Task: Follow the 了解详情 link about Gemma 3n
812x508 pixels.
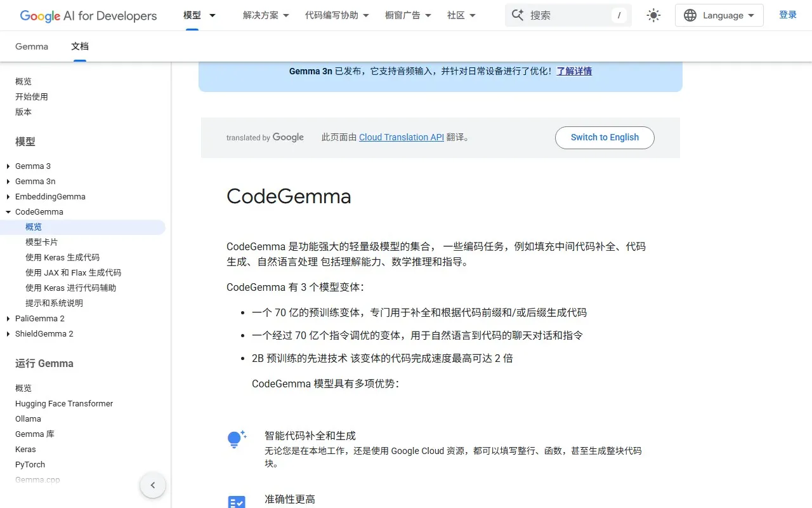Action: tap(574, 71)
